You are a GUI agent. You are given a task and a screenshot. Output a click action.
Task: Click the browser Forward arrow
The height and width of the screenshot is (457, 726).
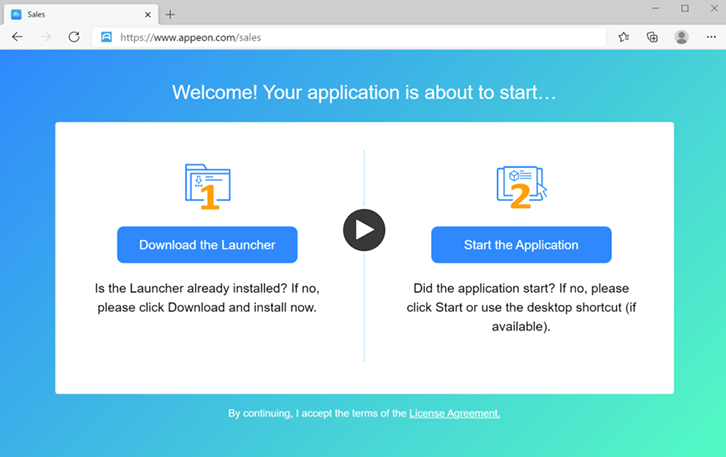(45, 37)
